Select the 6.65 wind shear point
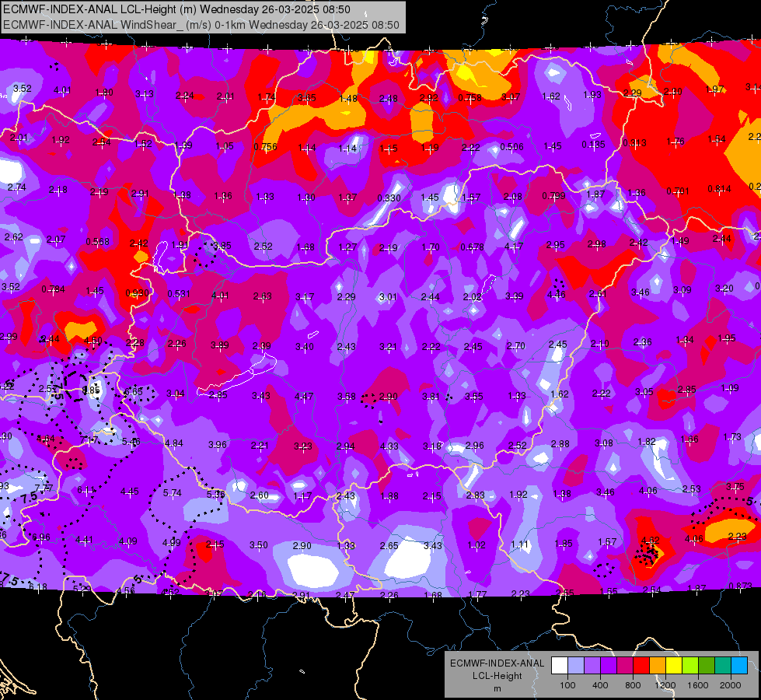This screenshot has width=761, height=700. click(x=134, y=391)
